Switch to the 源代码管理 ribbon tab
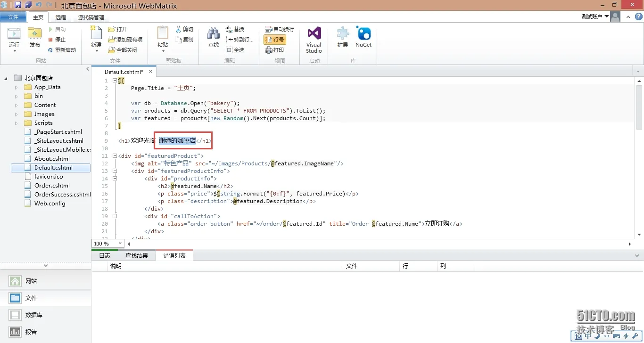This screenshot has height=343, width=644. coord(91,17)
